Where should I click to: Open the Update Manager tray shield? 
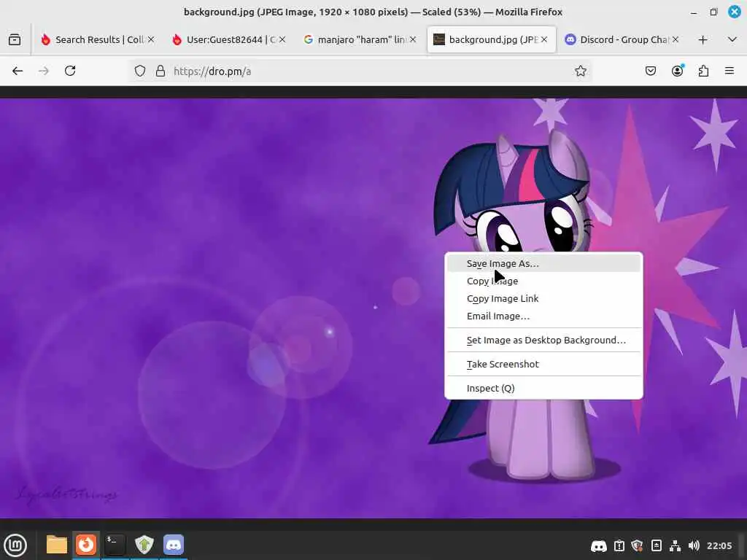point(637,545)
